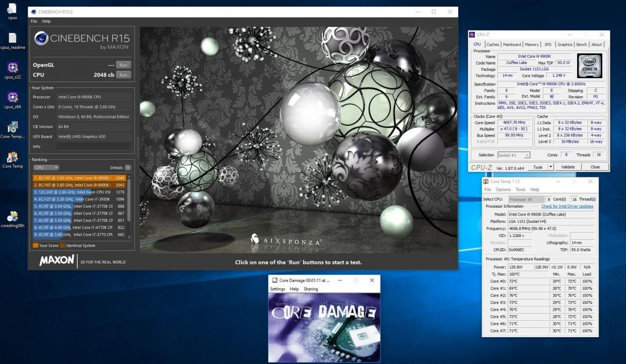Open the Select CPU Processor #0 dropdown
Screen dimensions: 626x364
point(526,199)
